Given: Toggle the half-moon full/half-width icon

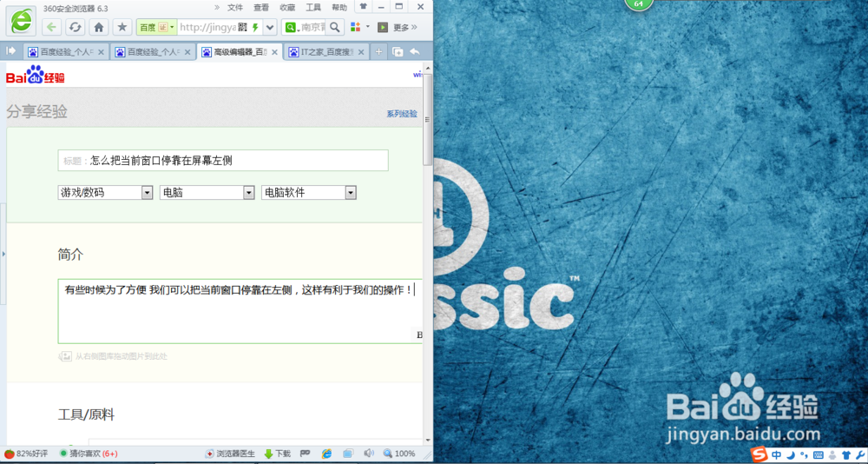Looking at the screenshot, I should click(x=791, y=455).
